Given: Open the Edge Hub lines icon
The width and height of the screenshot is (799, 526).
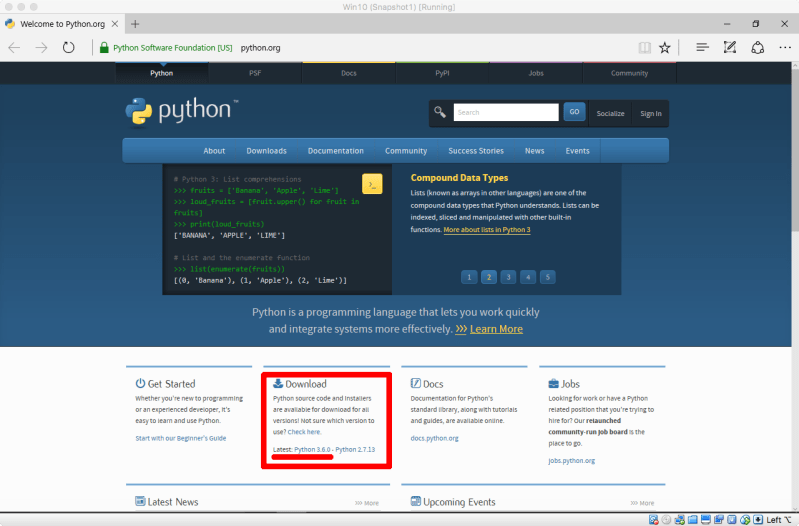Looking at the screenshot, I should (x=702, y=47).
